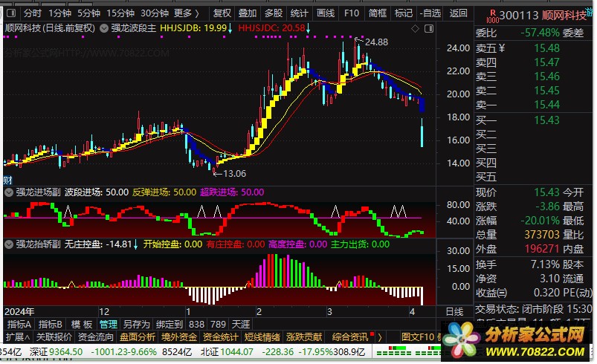The height and width of the screenshot is (364, 597).
Task: Click the 13.06 low price marker
Action: tap(234, 173)
